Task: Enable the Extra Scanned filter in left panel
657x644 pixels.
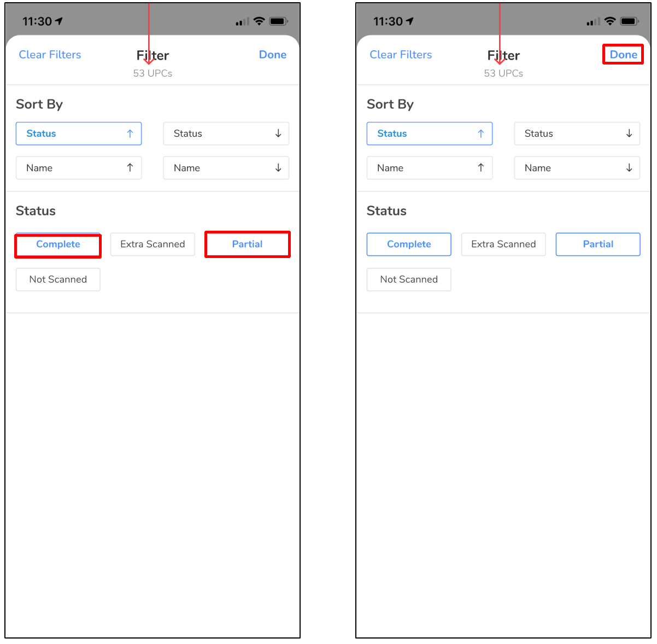Action: point(152,244)
